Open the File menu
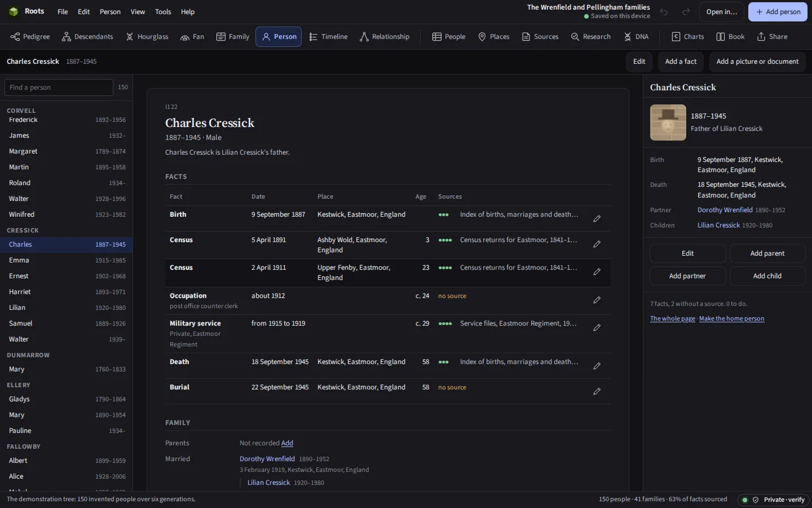The width and height of the screenshot is (812, 508). [x=63, y=12]
